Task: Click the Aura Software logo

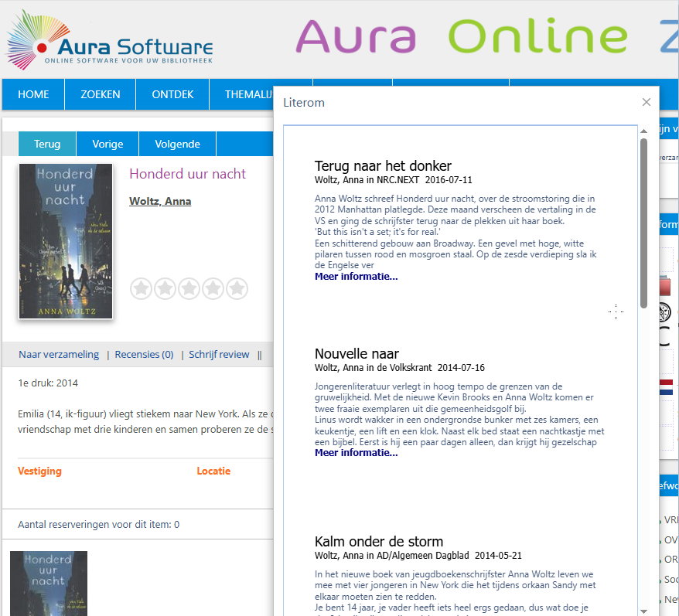Action: click(x=109, y=40)
